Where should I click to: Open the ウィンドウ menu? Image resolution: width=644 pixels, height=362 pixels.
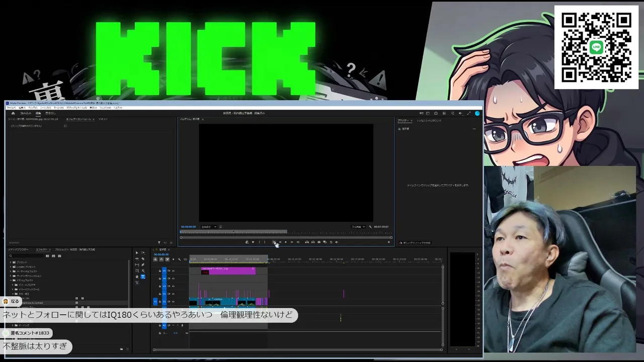(x=105, y=108)
